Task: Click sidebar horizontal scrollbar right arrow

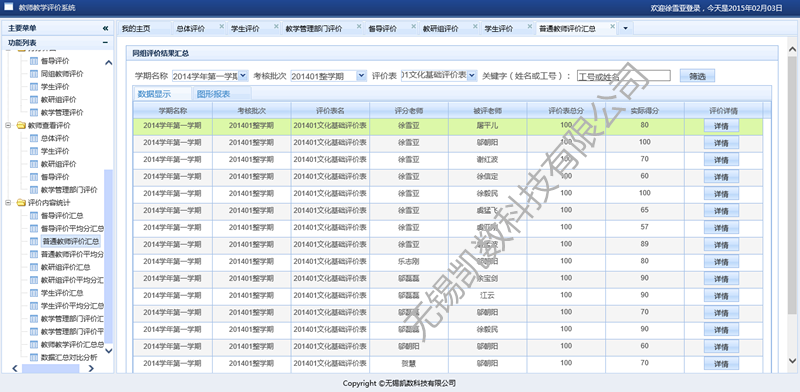Action: (91, 368)
